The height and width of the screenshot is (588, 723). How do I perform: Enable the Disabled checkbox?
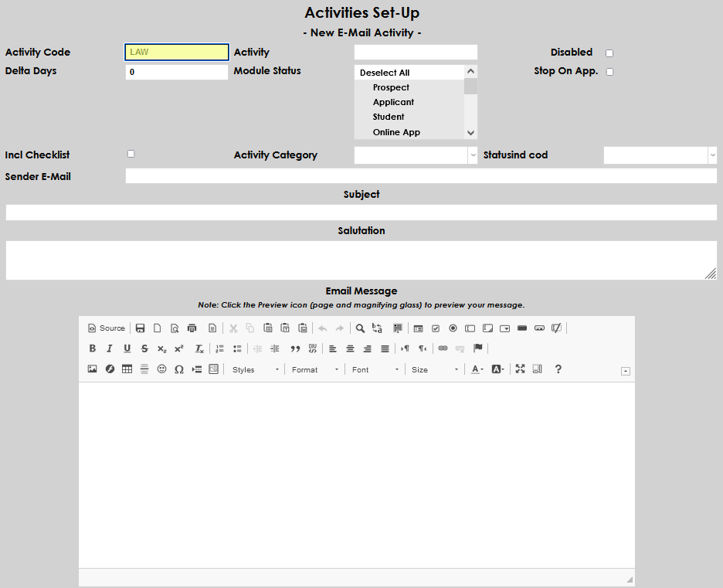(609, 53)
